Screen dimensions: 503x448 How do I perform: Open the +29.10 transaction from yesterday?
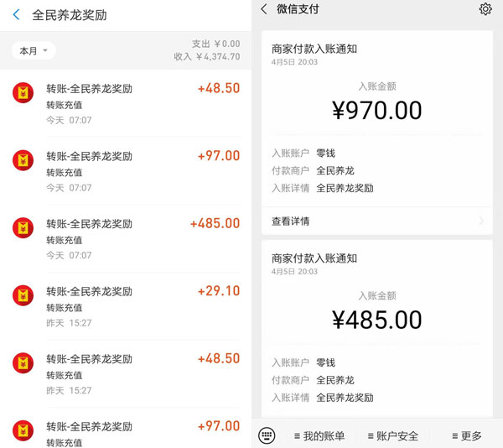pyautogui.click(x=126, y=306)
